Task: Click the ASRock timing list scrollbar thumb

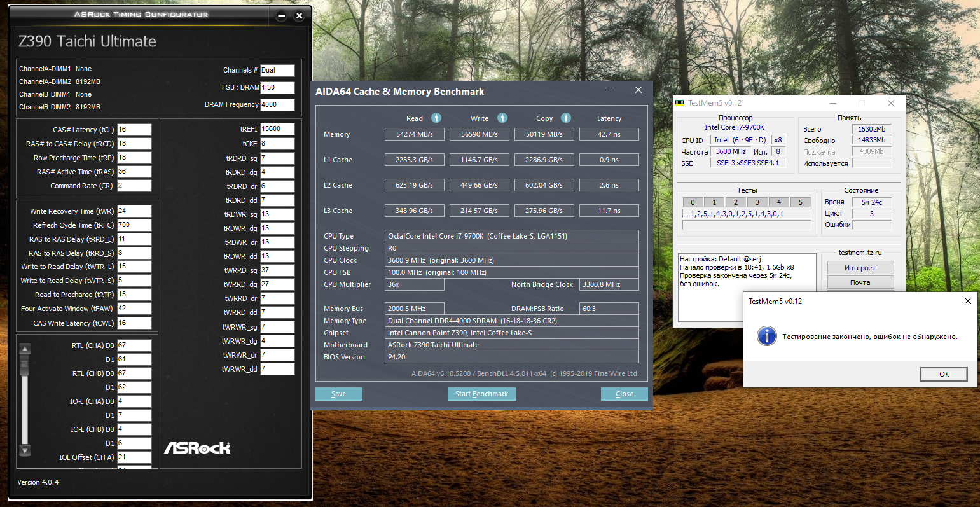Action: point(25,366)
